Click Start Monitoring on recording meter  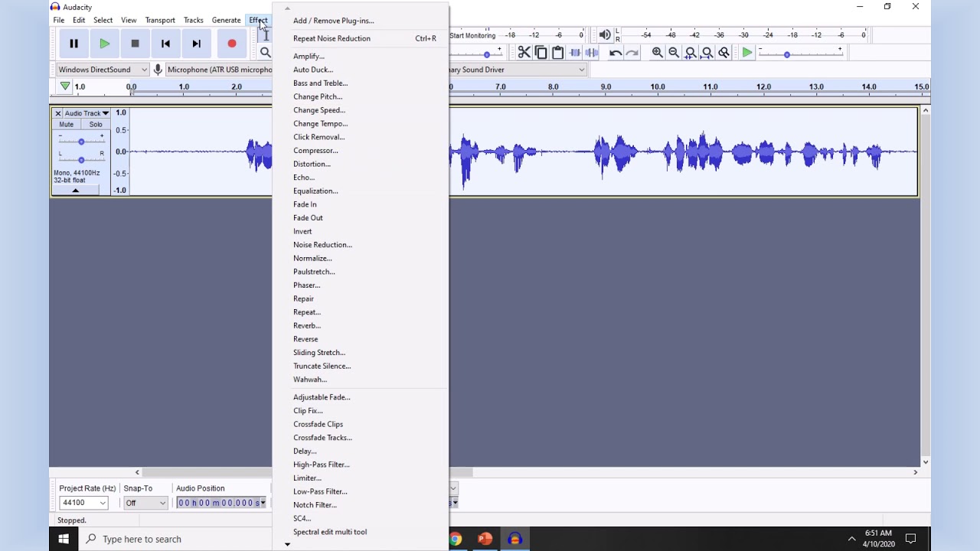coord(472,35)
